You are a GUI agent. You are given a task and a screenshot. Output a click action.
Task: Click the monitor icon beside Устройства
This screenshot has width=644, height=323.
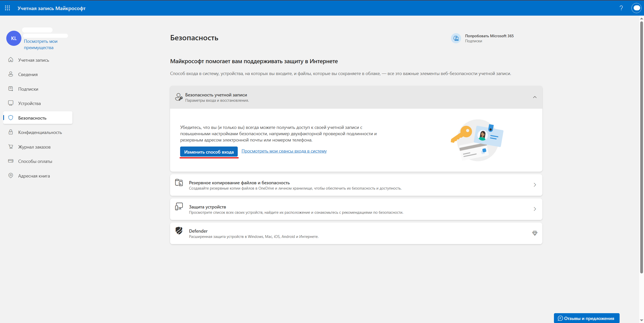[11, 103]
